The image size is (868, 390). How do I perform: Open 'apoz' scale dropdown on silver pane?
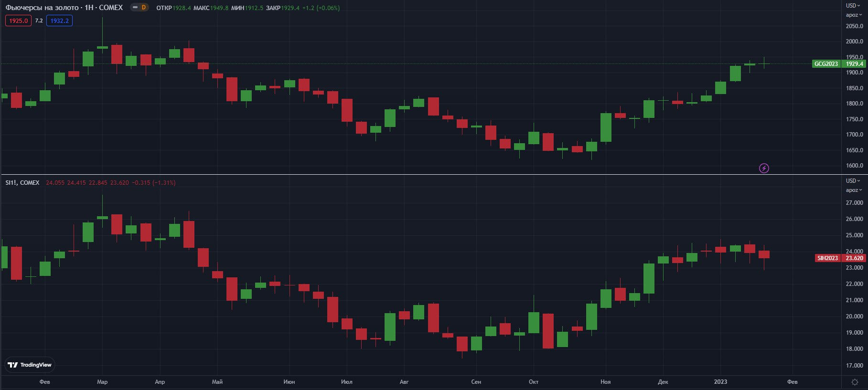854,190
